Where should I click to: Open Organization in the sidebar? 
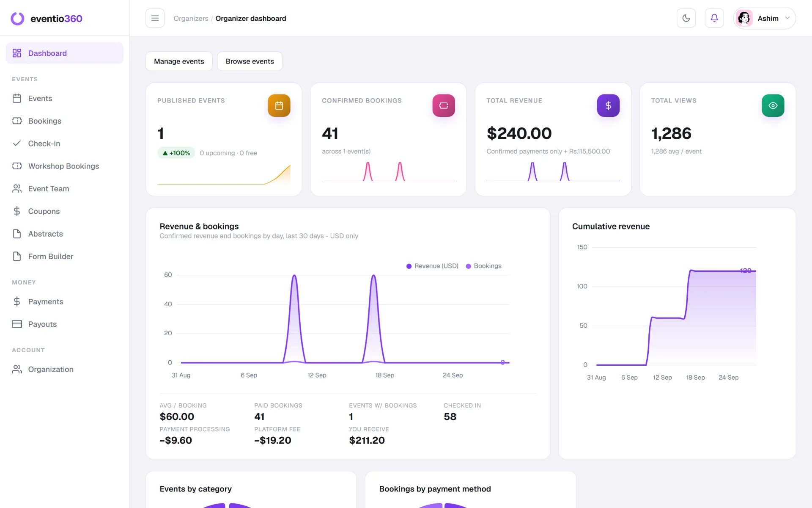pos(65,369)
